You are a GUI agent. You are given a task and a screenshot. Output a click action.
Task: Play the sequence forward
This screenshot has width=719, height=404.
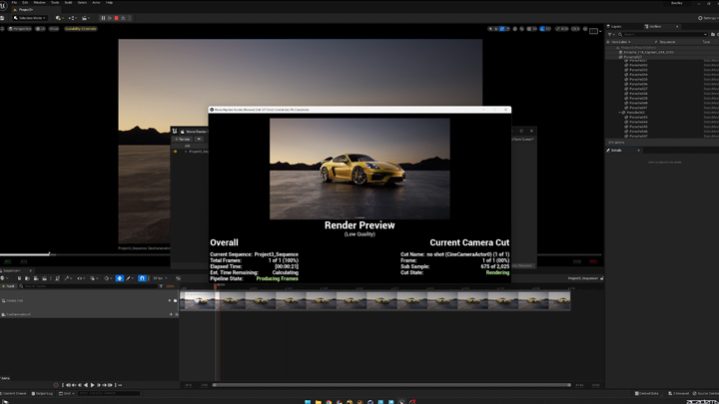[x=92, y=385]
